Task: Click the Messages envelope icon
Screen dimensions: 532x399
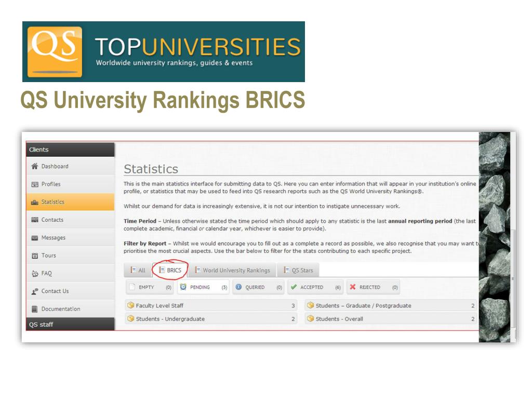Action: [x=35, y=238]
